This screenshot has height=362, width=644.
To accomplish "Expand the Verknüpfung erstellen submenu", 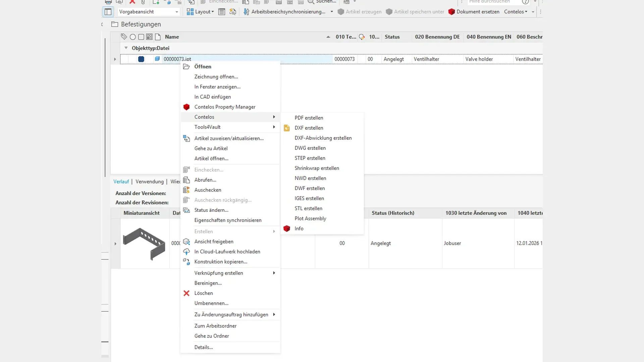I will pos(230,273).
